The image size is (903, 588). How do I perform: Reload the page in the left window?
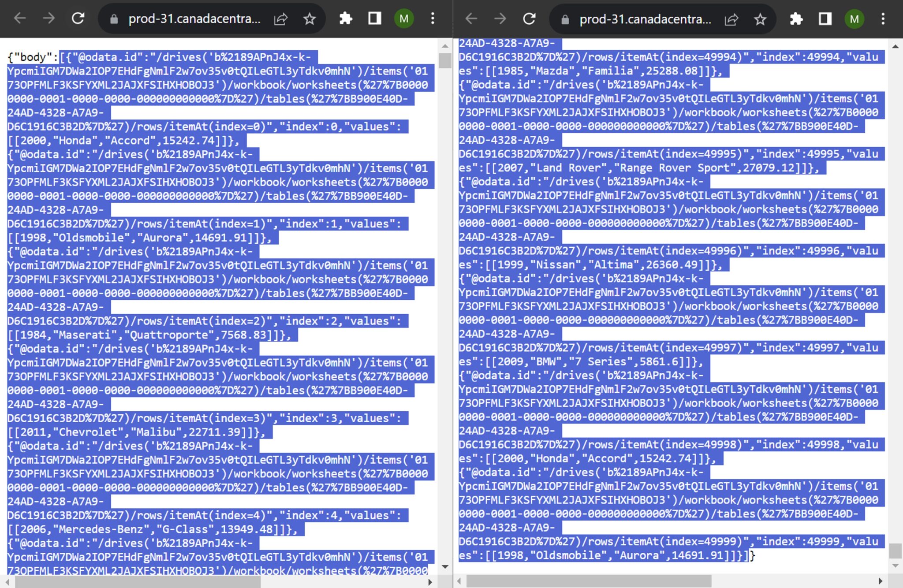click(x=78, y=19)
